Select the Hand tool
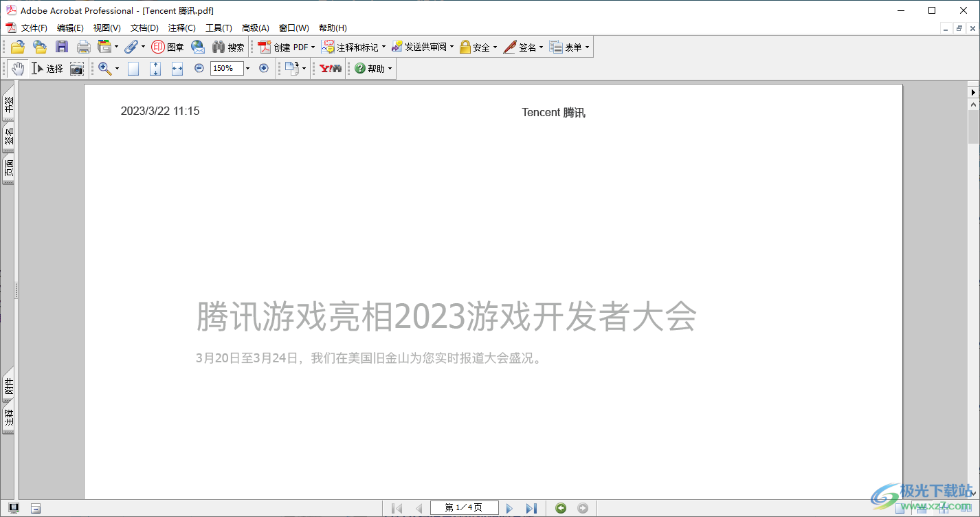The height and width of the screenshot is (517, 980). point(18,68)
